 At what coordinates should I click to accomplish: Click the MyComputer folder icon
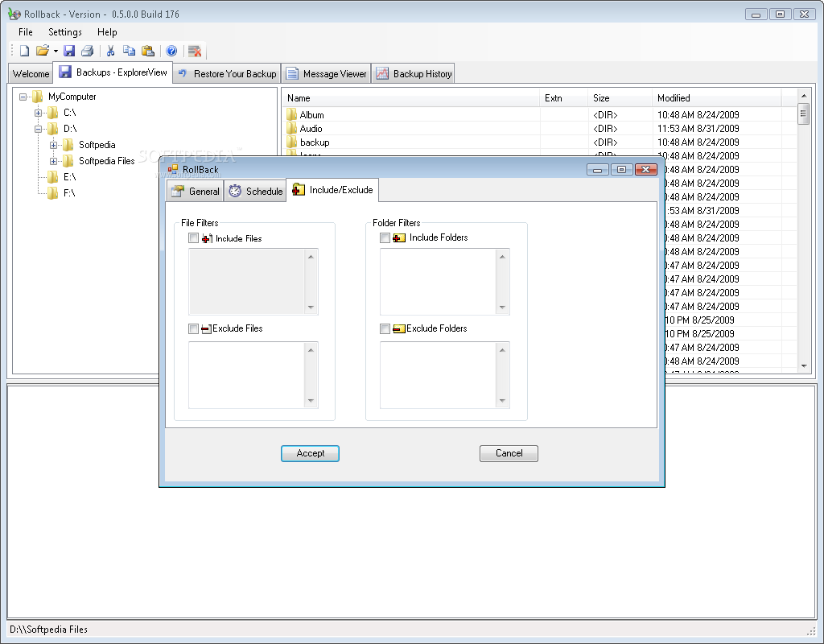[37, 97]
